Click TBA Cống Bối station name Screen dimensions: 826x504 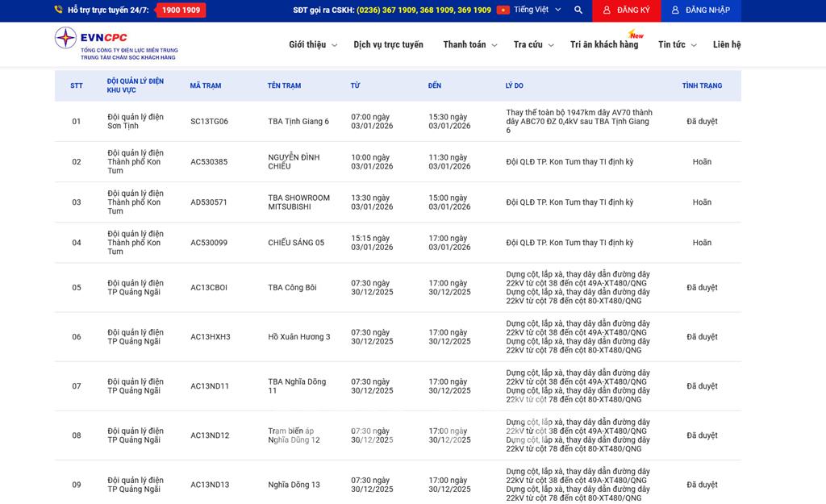point(292,288)
